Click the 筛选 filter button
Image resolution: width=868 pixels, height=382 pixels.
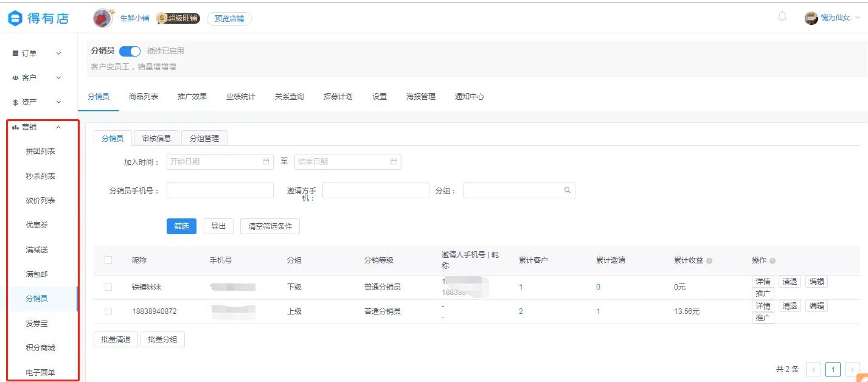tap(181, 225)
